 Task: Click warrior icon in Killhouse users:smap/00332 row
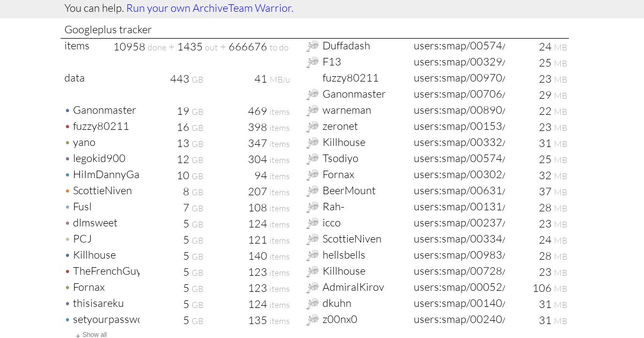[313, 143]
